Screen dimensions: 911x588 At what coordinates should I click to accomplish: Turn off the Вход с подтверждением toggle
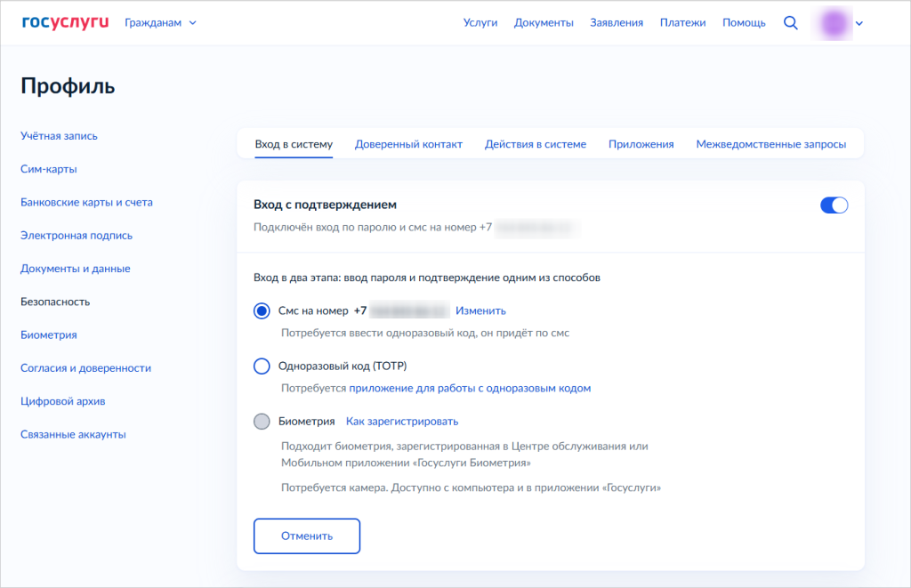pos(834,205)
